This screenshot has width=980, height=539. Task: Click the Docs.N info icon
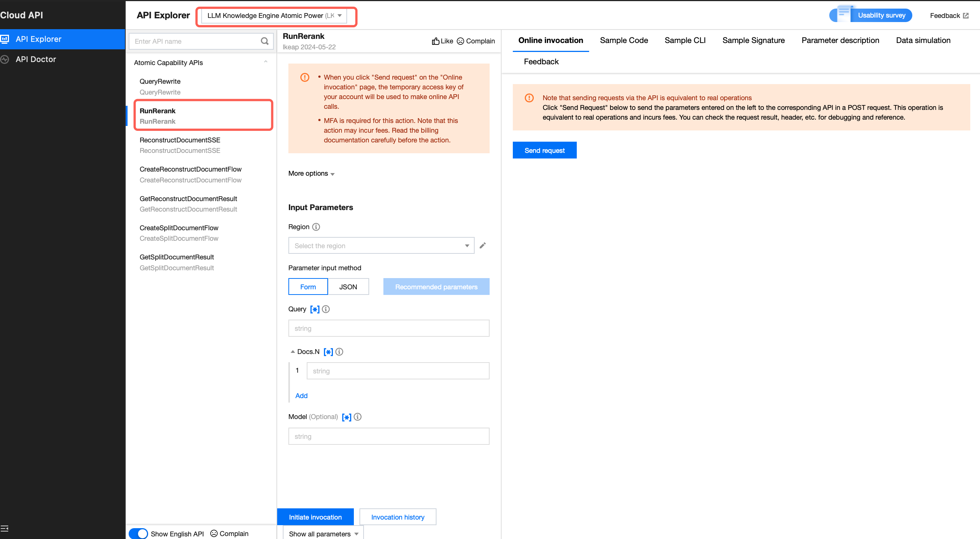click(x=339, y=352)
